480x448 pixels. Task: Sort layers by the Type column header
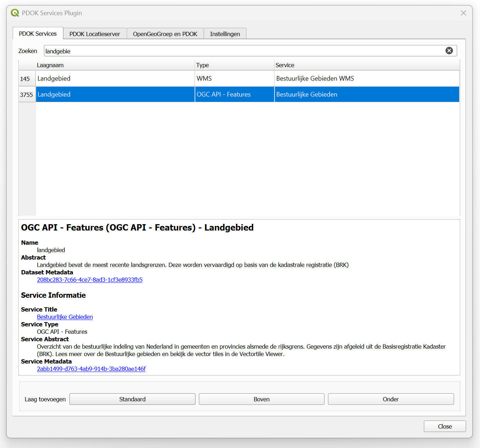234,65
